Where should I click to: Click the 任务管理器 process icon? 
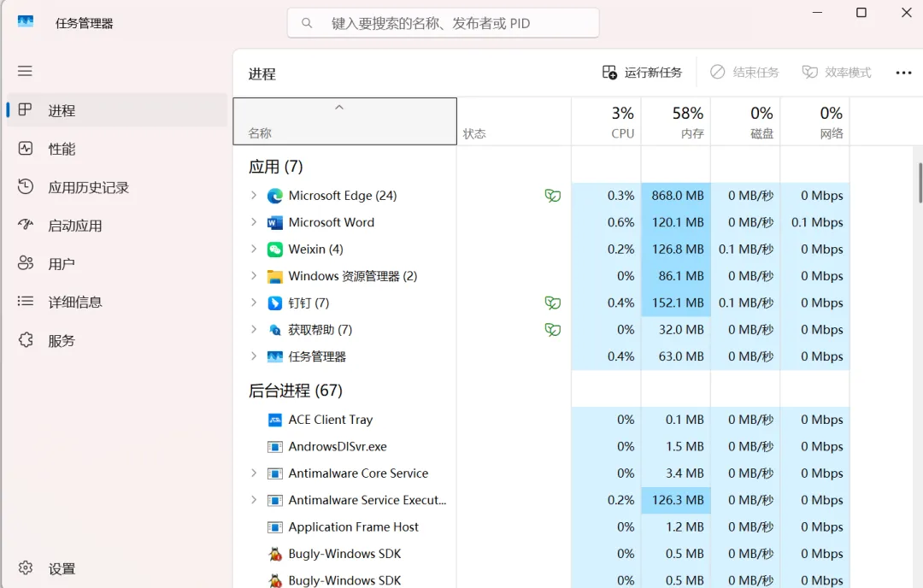tap(275, 356)
